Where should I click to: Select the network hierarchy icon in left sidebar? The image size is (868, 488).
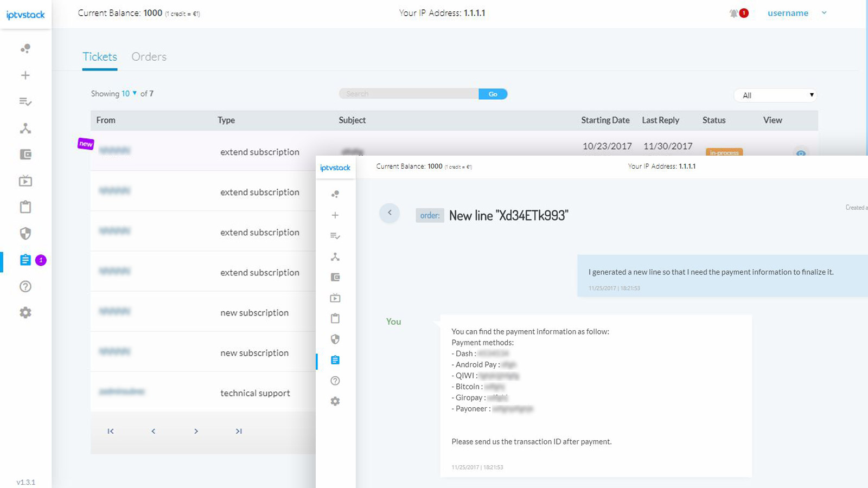point(25,128)
